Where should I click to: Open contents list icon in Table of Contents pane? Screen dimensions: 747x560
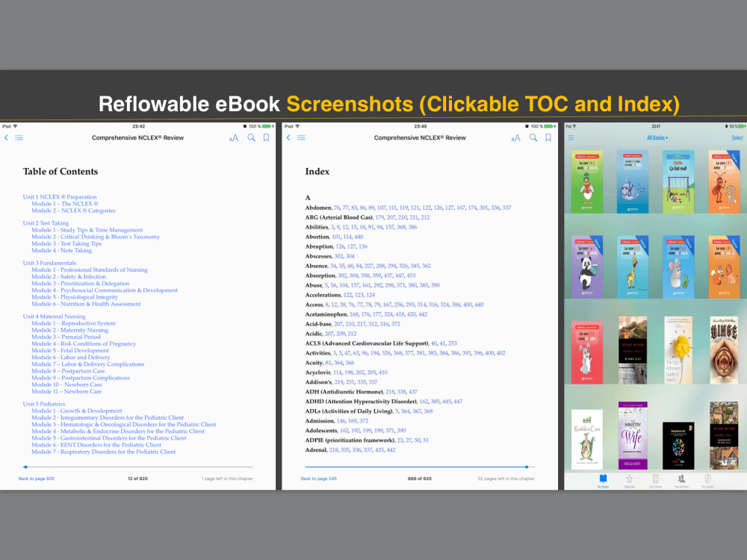tap(19, 137)
